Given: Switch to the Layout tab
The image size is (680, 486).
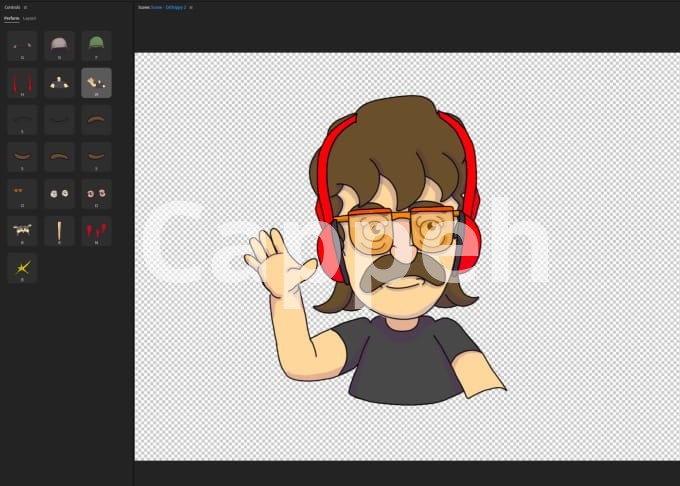Looking at the screenshot, I should click(29, 18).
